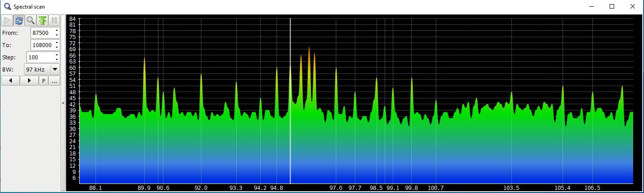Open the BW 97 kHz dropdown
The width and height of the screenshot is (644, 193).
tap(42, 70)
